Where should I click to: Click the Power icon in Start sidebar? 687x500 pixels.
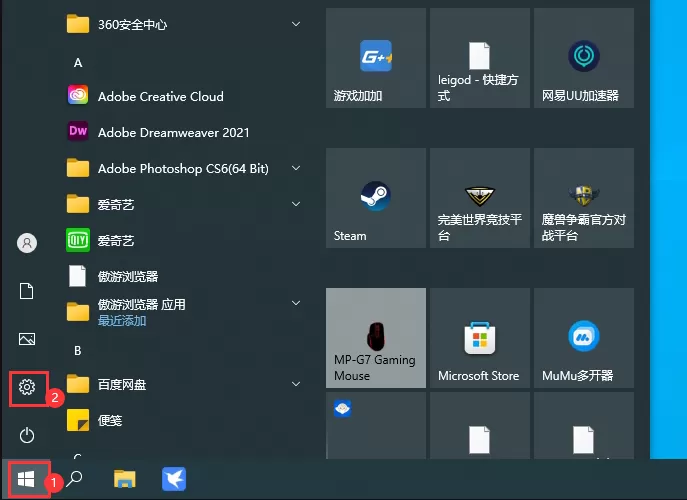click(x=27, y=435)
